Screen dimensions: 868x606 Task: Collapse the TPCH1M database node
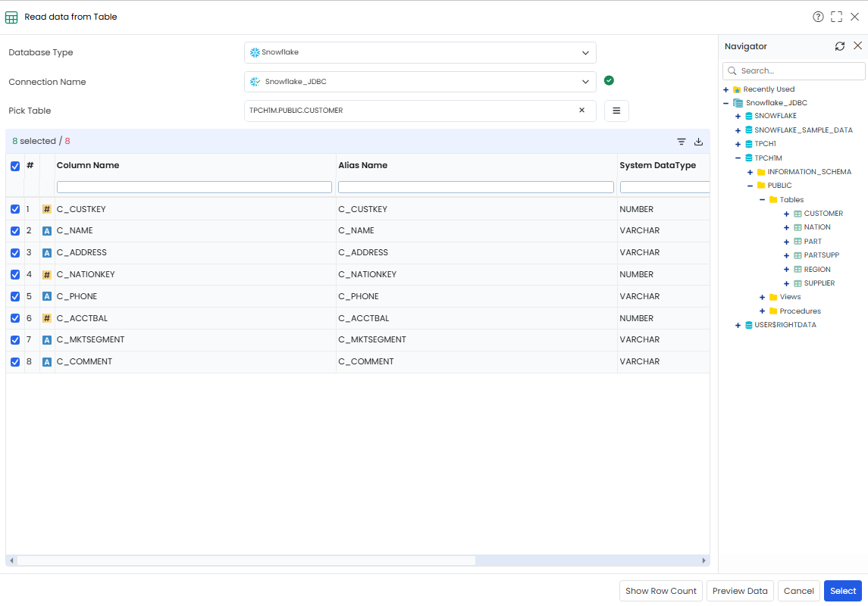pos(738,158)
